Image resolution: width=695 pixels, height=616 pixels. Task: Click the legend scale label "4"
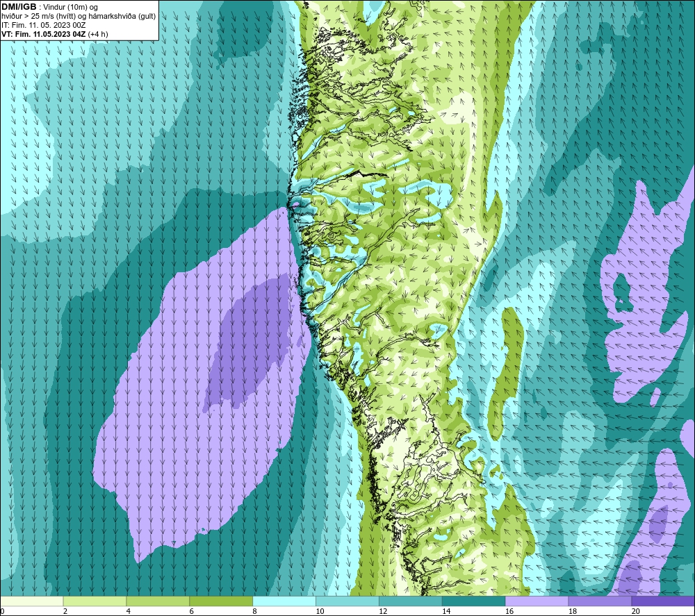129,612
